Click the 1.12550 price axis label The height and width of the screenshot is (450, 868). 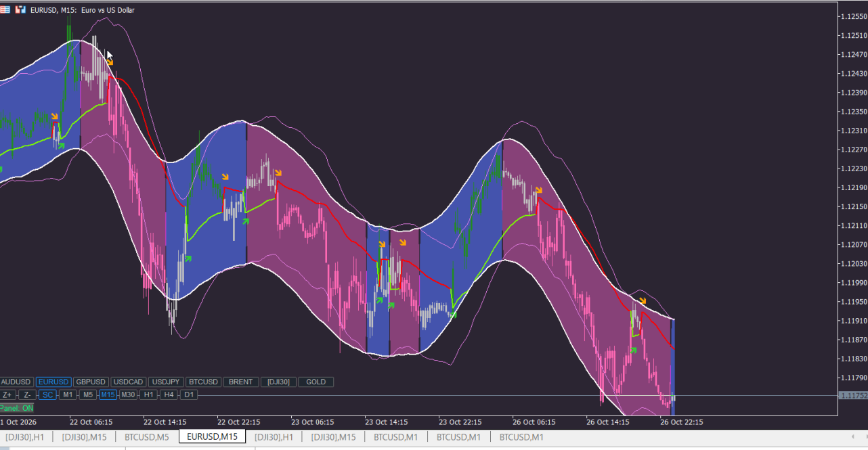tap(854, 16)
